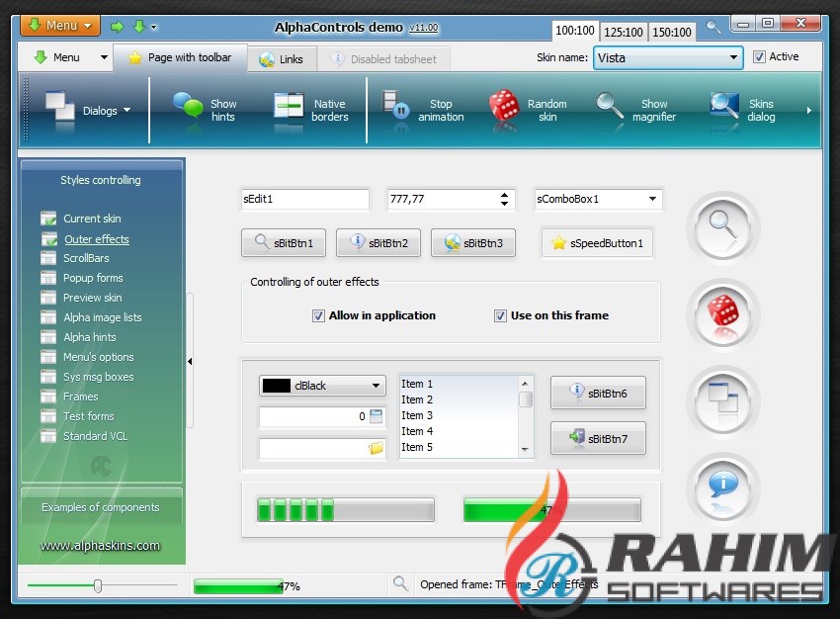840x619 pixels.
Task: Switch to Page with toolbar tab
Action: click(x=180, y=58)
